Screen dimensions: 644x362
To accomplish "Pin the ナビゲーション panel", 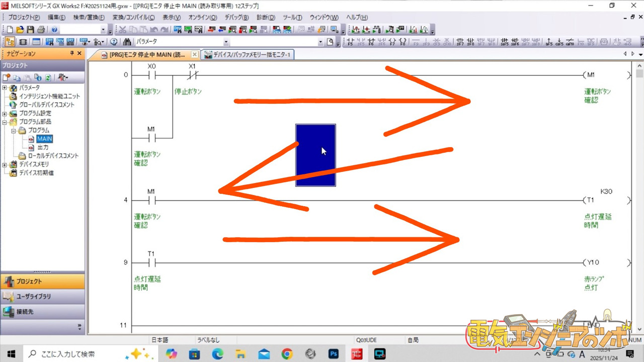I will click(x=72, y=53).
